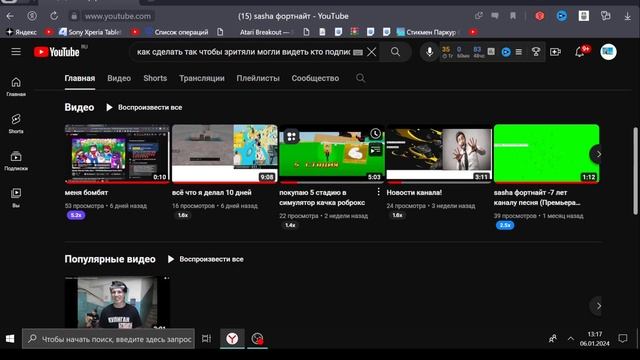Click the browser bookmark icon
This screenshot has height=360, width=640.
(513, 16)
